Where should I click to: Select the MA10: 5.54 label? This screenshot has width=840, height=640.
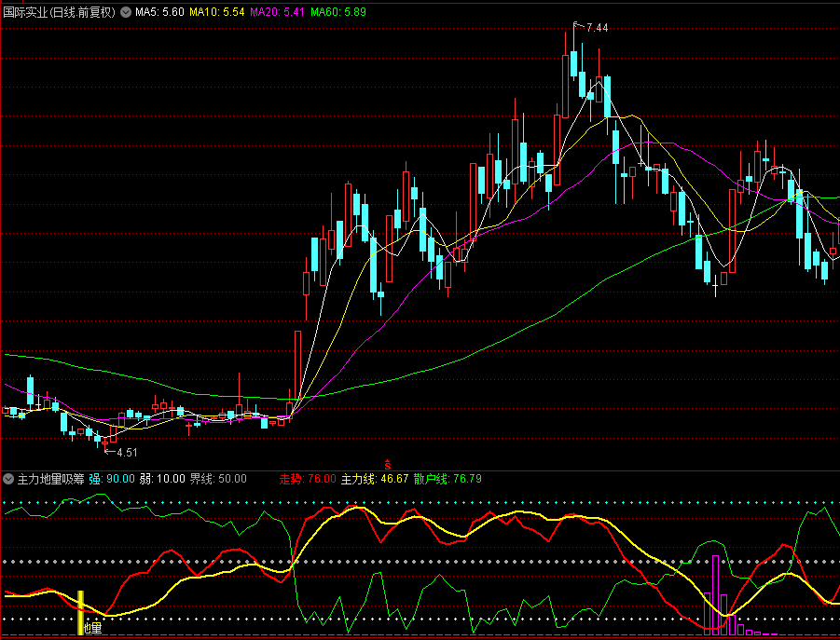point(217,12)
